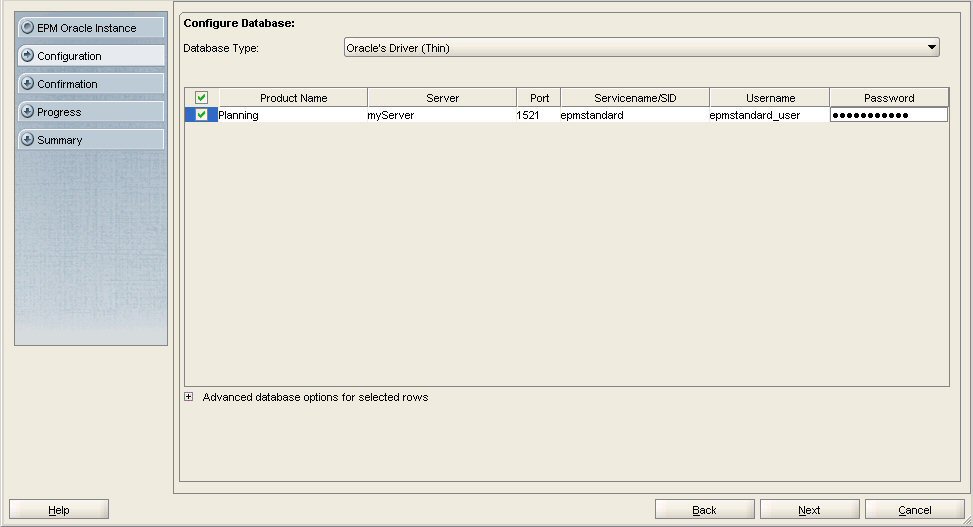Go to the Confirmation step label
Image resolution: width=973 pixels, height=527 pixels.
tap(67, 84)
